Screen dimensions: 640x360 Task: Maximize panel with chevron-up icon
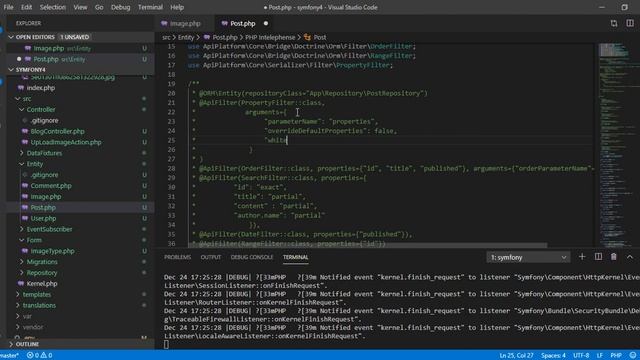(x=630, y=257)
